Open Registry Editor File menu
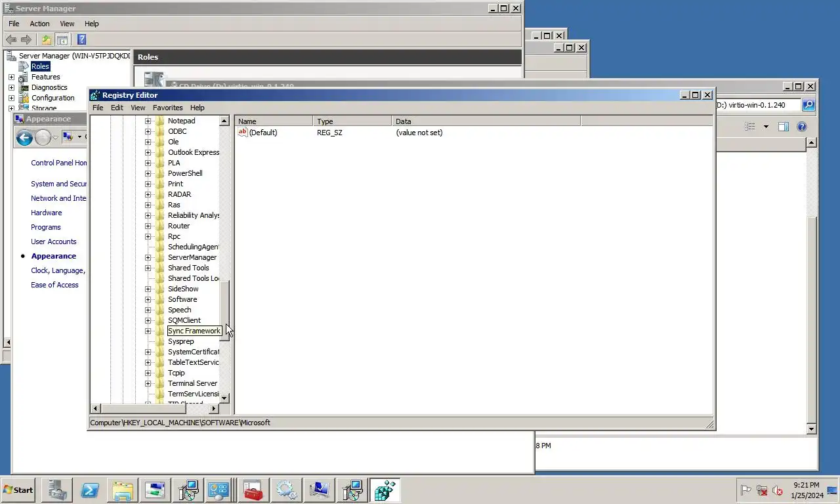 [98, 108]
